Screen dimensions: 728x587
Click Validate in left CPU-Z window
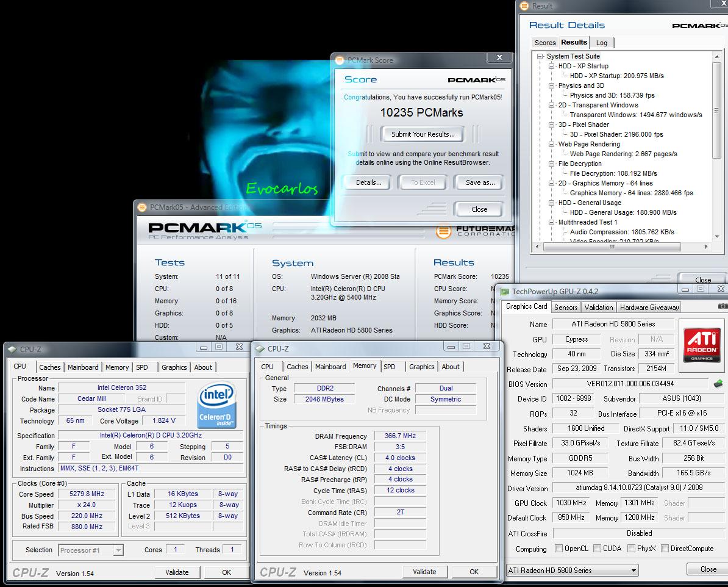click(177, 572)
